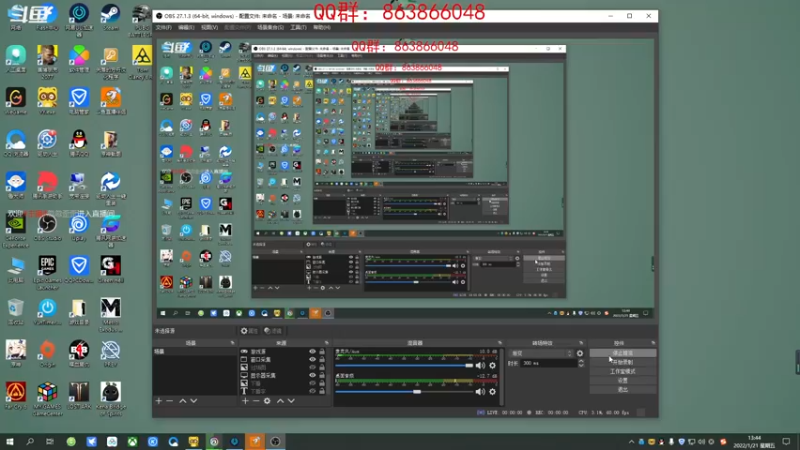Open GeForce Experience desktop icon
The width and height of the screenshot is (800, 450).
[x=15, y=231]
